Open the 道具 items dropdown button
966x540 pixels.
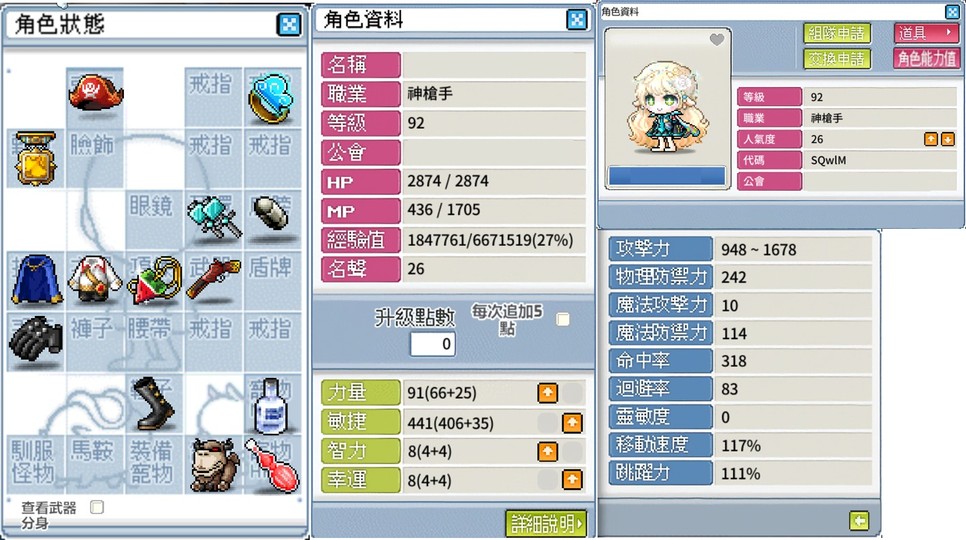coord(926,33)
